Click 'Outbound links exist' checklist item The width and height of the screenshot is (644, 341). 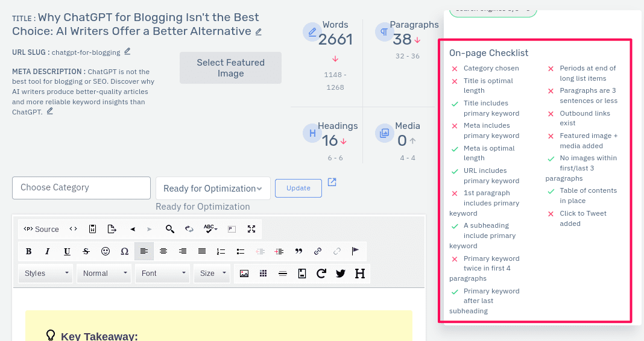(x=584, y=118)
